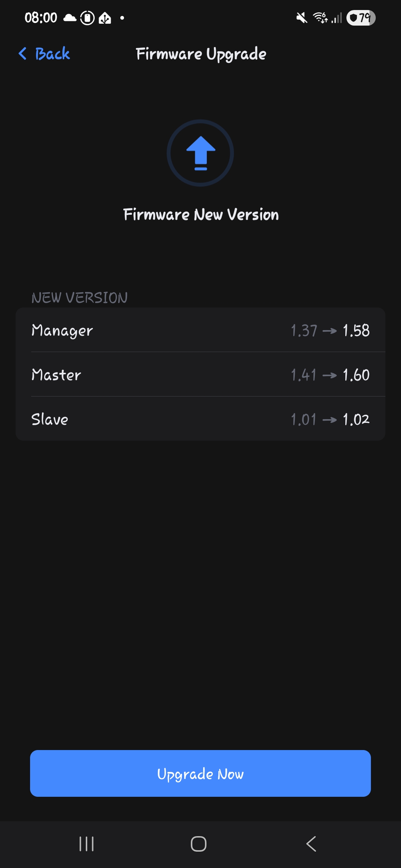The width and height of the screenshot is (401, 868).
Task: Tap the Firmware Upgrade page title
Action: point(201,54)
